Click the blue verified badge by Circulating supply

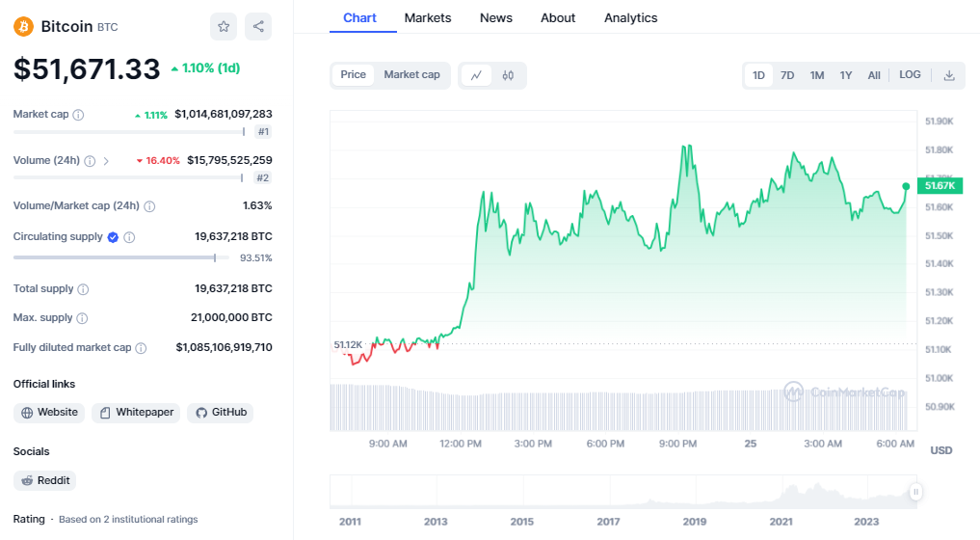(113, 237)
